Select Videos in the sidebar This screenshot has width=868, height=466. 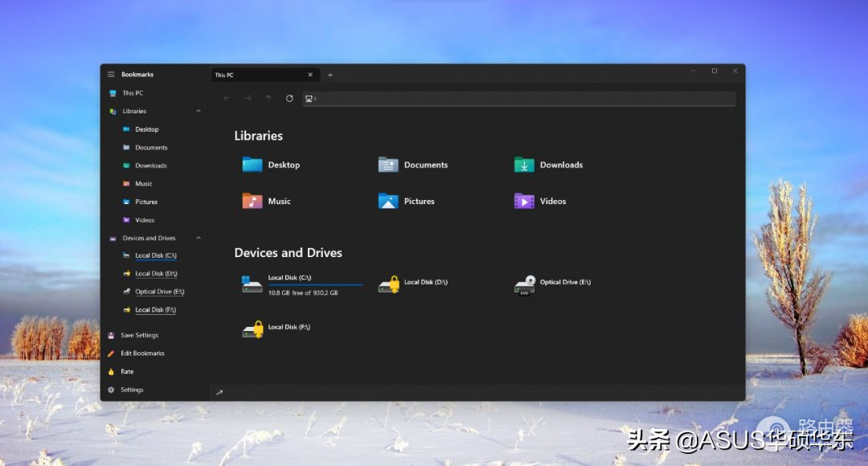[145, 220]
